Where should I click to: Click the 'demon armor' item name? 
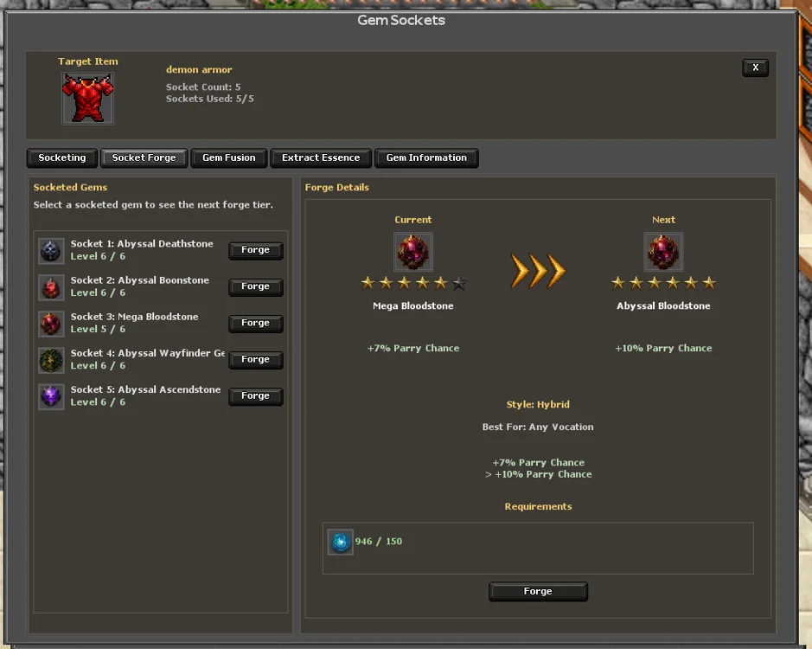(x=199, y=69)
